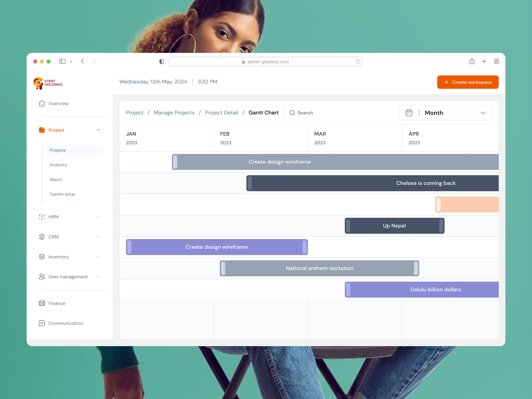Select the Delulu billion dollars bar
532x399 pixels.
422,290
